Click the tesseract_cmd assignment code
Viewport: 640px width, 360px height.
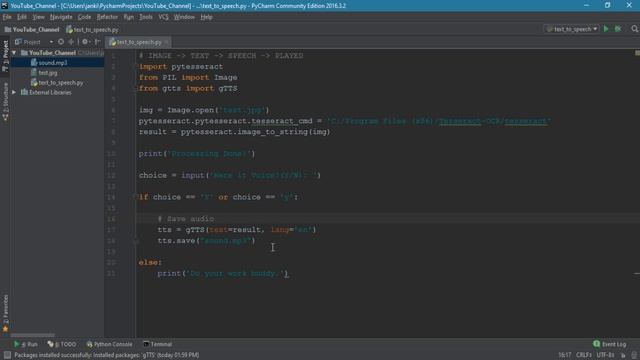click(345, 121)
